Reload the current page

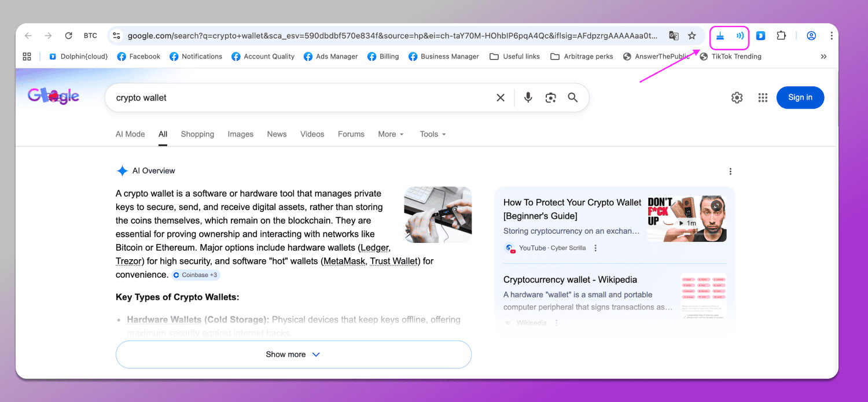68,36
